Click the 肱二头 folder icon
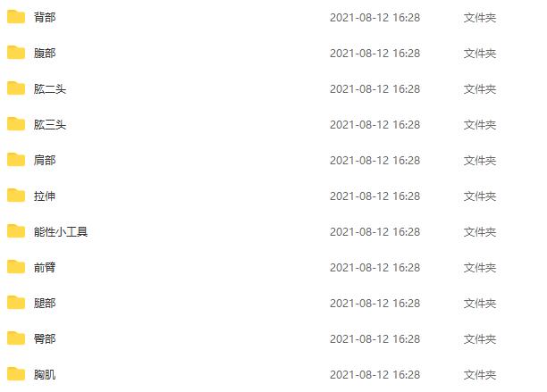 (16, 88)
